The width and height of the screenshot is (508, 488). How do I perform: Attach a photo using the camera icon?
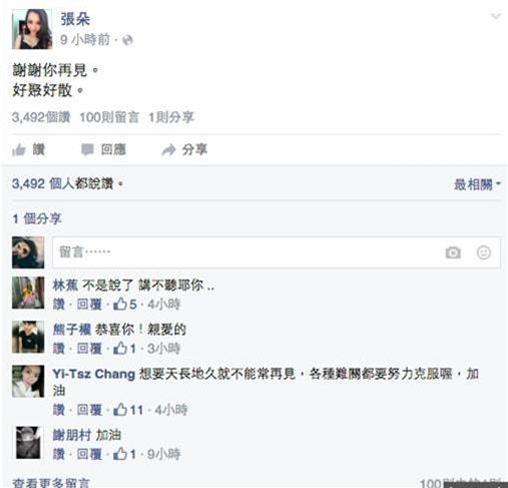point(453,252)
